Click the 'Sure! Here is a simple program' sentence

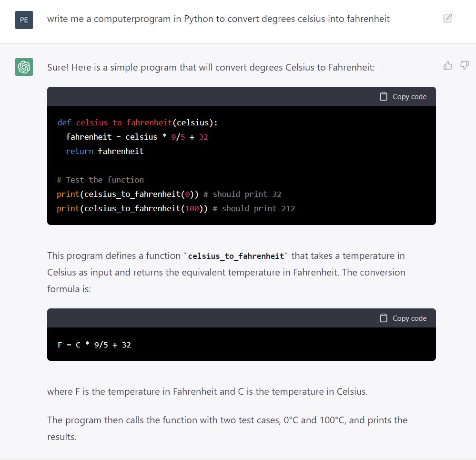point(211,67)
